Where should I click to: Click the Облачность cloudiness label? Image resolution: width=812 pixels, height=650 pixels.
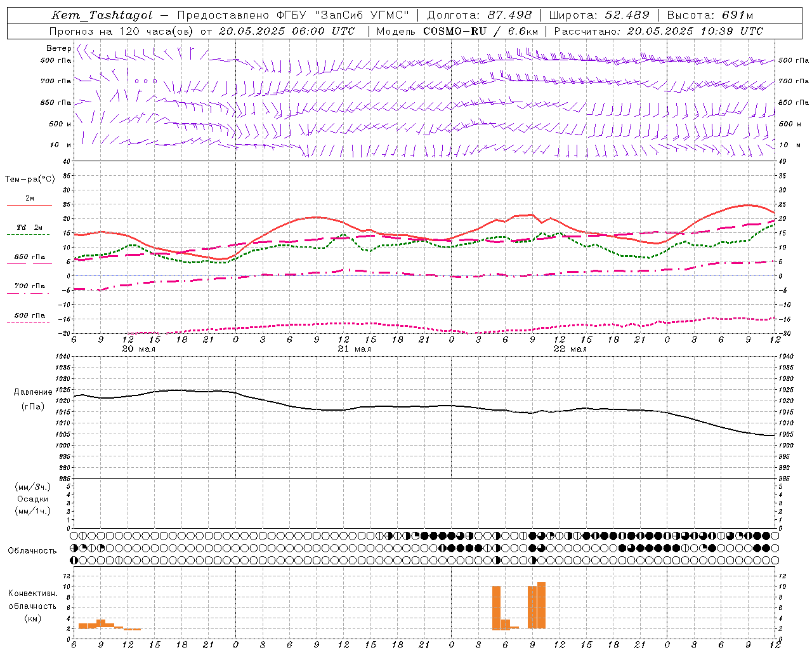tap(32, 550)
